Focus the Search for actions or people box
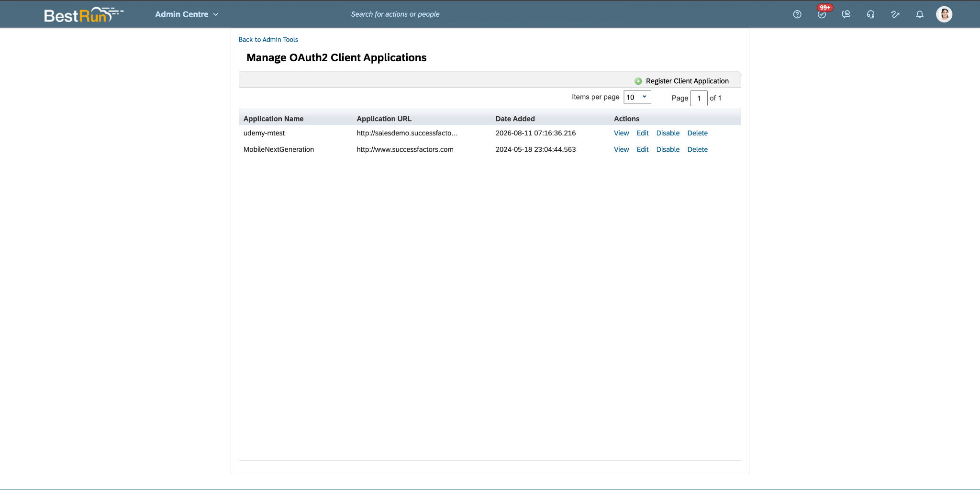 click(395, 14)
